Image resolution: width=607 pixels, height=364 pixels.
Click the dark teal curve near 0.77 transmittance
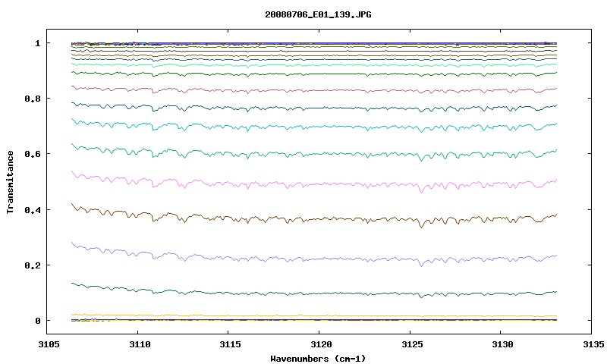pos(314,108)
